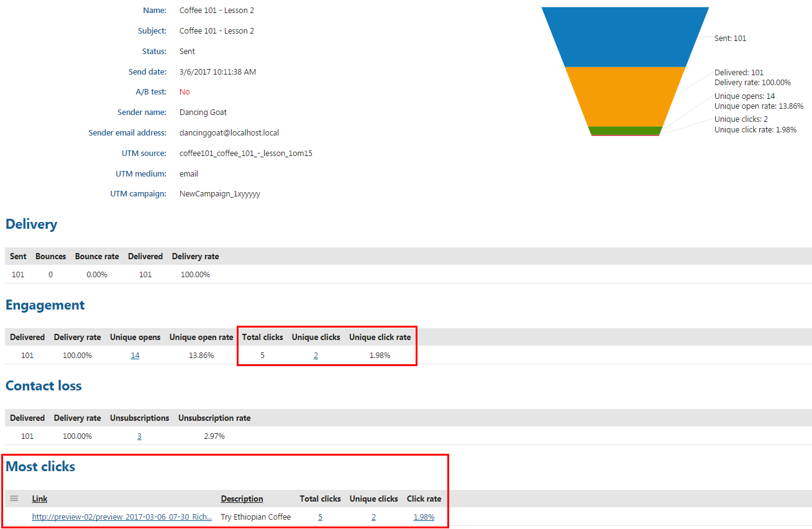Open the unique opens link showing 14

135,355
